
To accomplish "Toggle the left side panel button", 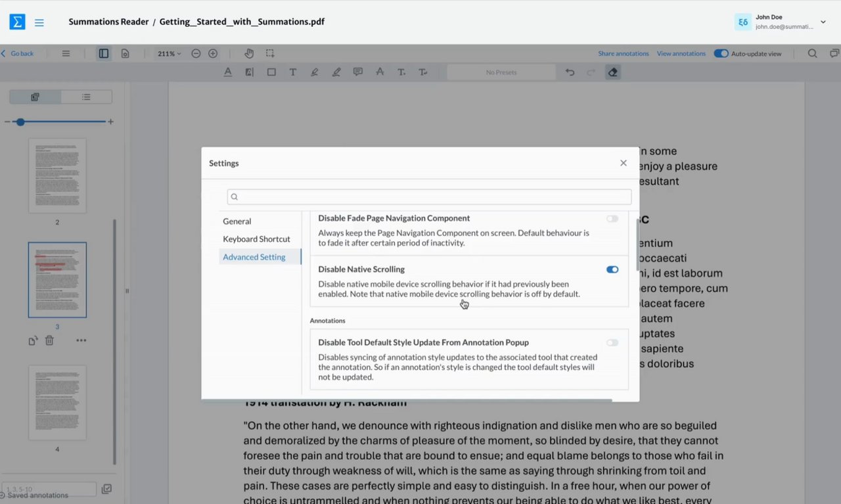I will pyautogui.click(x=104, y=53).
